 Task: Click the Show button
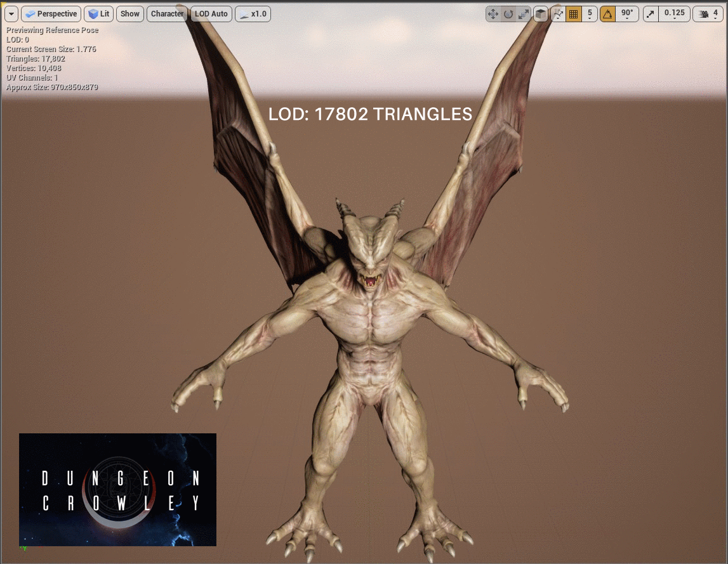pyautogui.click(x=130, y=14)
